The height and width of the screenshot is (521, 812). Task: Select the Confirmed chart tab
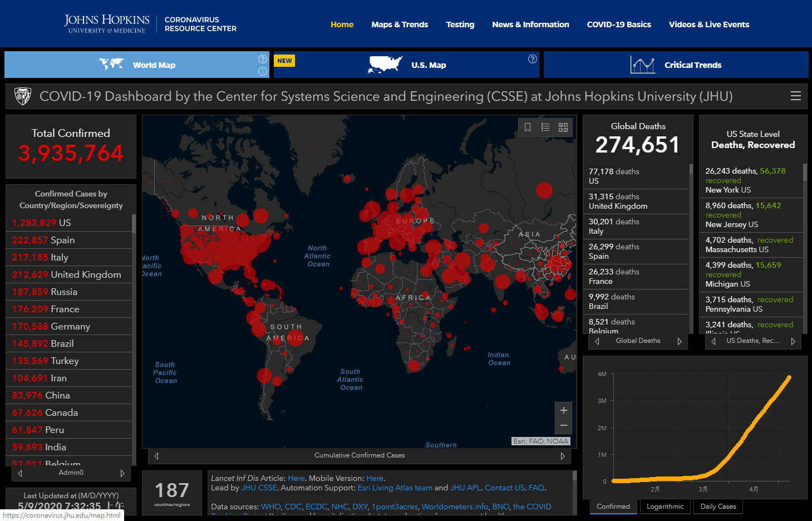pos(613,507)
